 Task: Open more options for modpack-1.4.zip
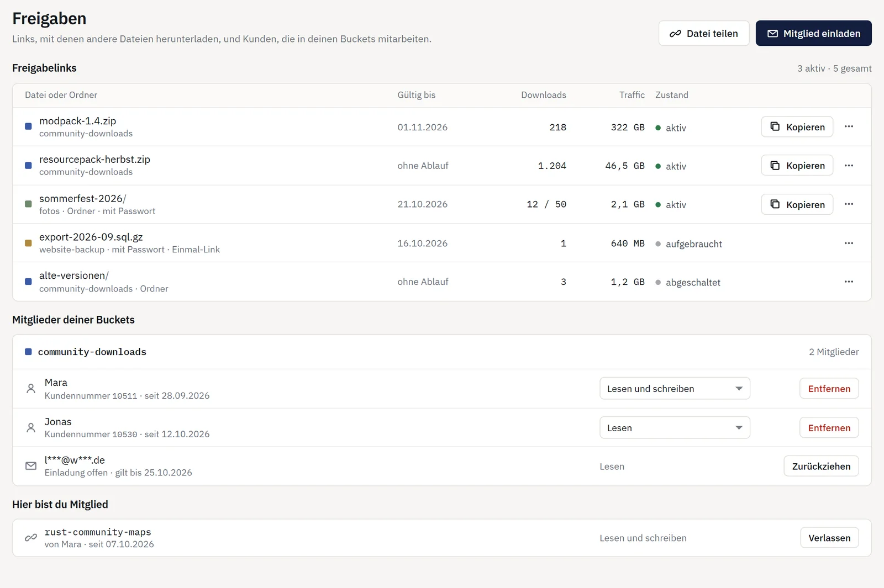click(x=849, y=126)
